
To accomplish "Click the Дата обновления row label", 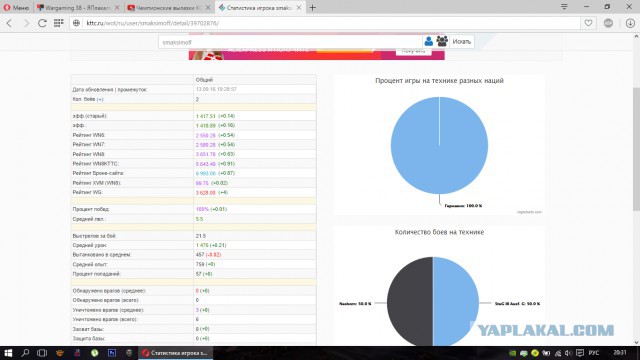I will point(110,89).
